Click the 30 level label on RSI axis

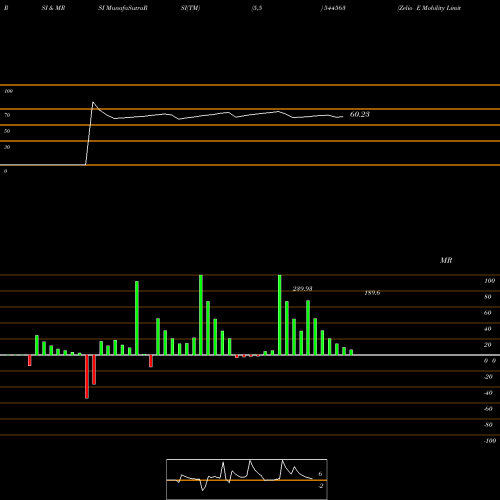(7, 147)
